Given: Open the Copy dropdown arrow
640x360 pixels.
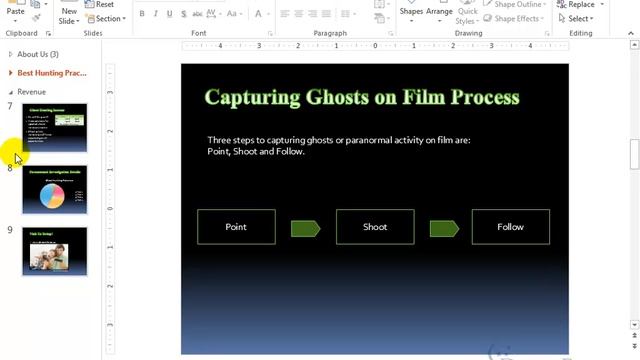Looking at the screenshot, I should 46,4.
